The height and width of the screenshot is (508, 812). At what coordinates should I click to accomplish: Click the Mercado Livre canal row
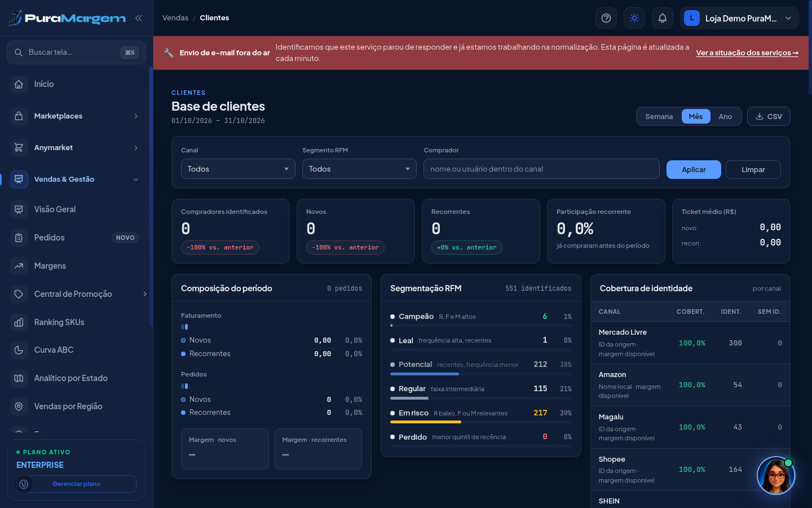690,343
